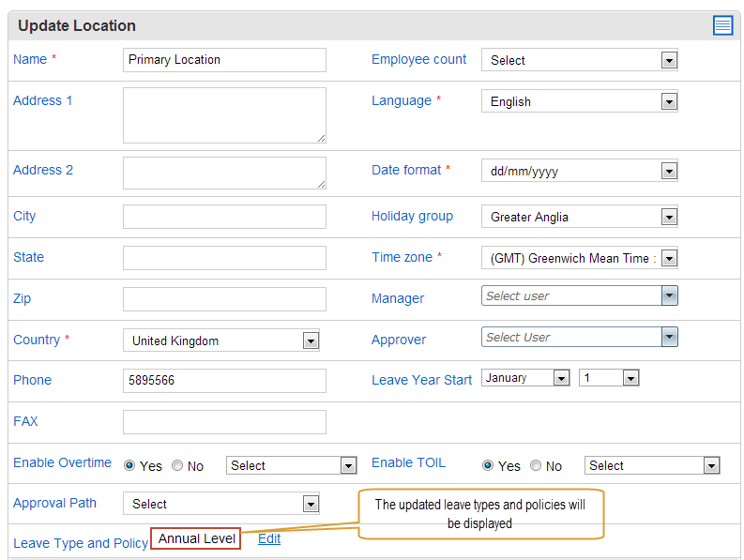This screenshot has height=560, width=744.
Task: Open the Approver Select User combo box
Action: pos(580,337)
